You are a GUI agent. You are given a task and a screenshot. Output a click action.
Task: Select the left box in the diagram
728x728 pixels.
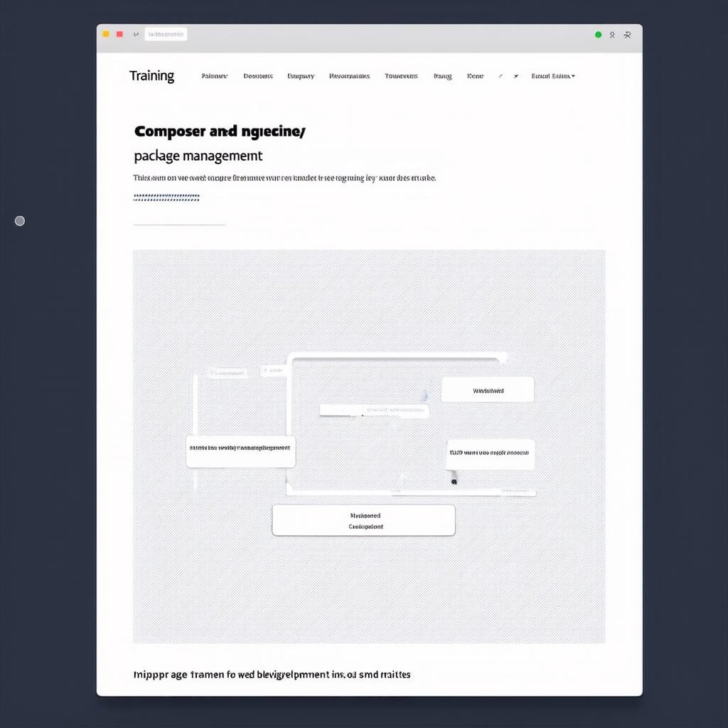click(x=240, y=451)
